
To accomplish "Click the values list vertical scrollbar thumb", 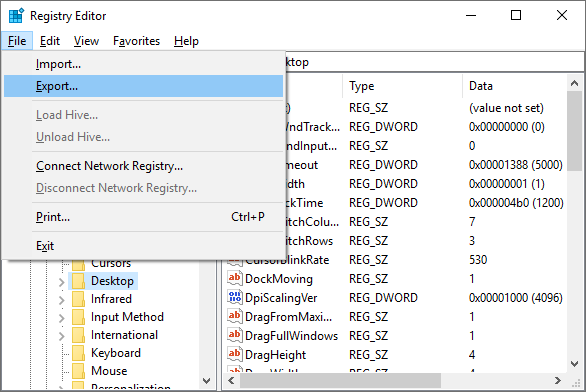I will tap(574, 131).
